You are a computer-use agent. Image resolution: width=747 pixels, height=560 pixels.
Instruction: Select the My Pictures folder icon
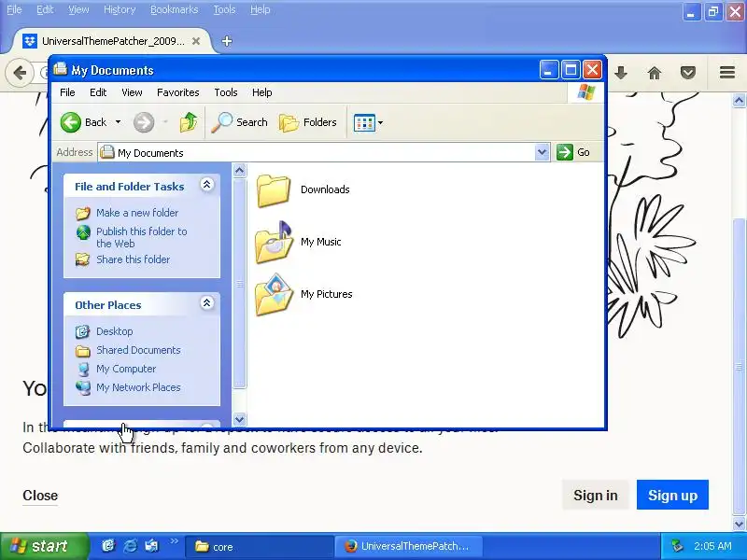click(274, 294)
